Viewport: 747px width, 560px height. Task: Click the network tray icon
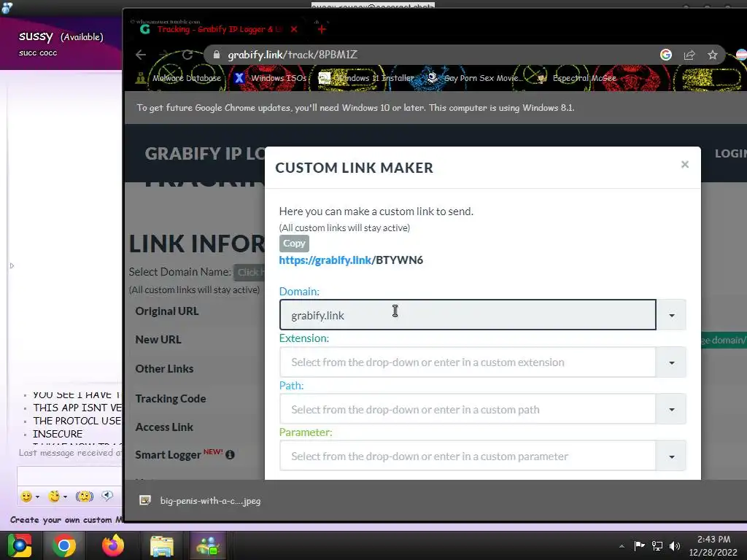point(657,545)
